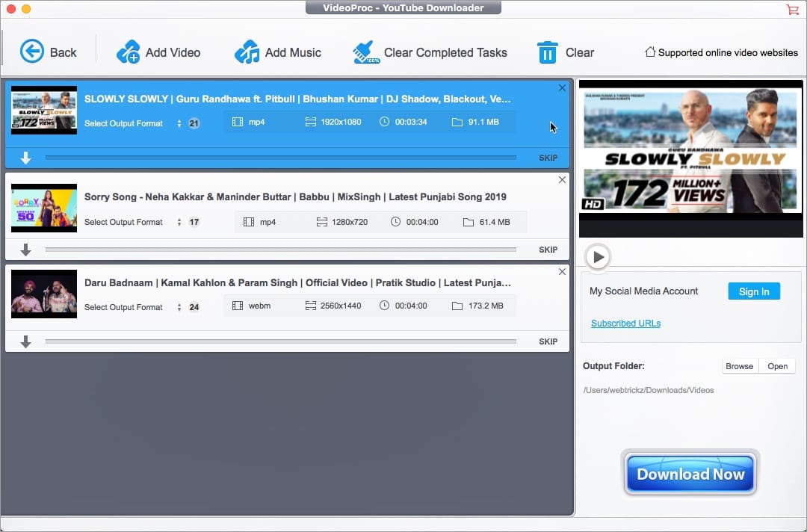Image resolution: width=807 pixels, height=532 pixels.
Task: Click the Clear Completed Tasks broom icon
Action: [366, 52]
